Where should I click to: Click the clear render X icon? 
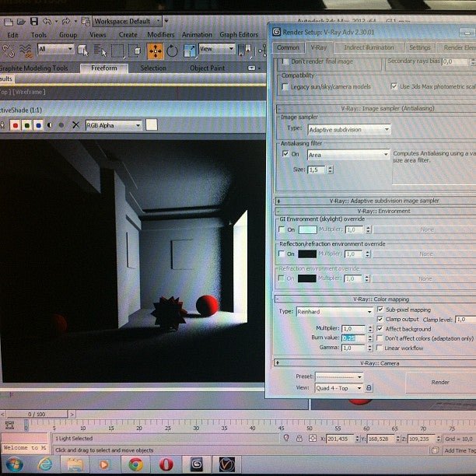click(75, 124)
